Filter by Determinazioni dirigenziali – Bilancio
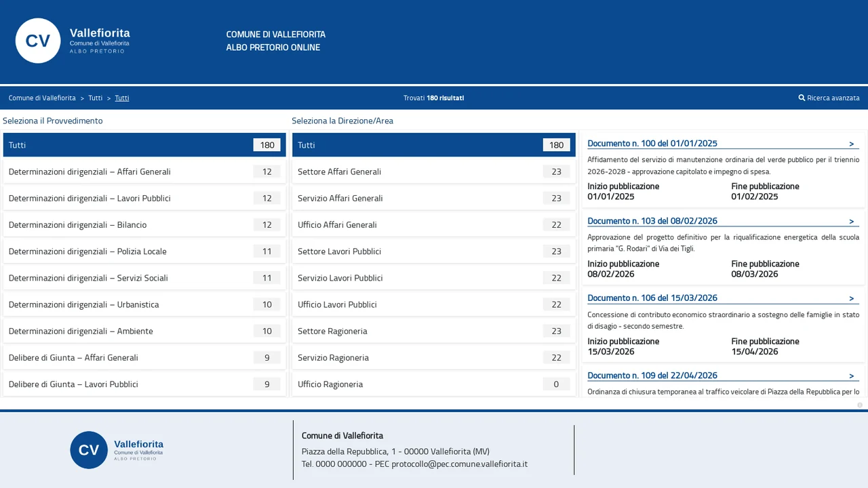The image size is (868, 488). 144,224
